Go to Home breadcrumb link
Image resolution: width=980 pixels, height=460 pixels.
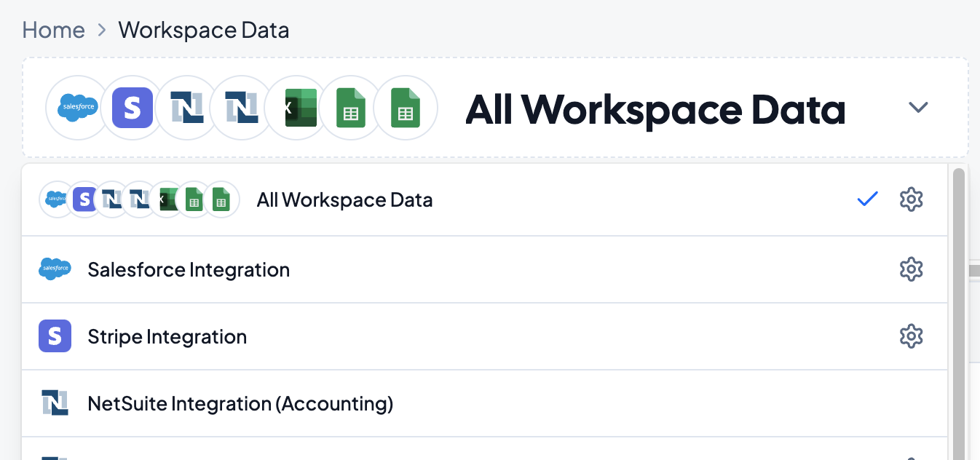[x=53, y=31]
